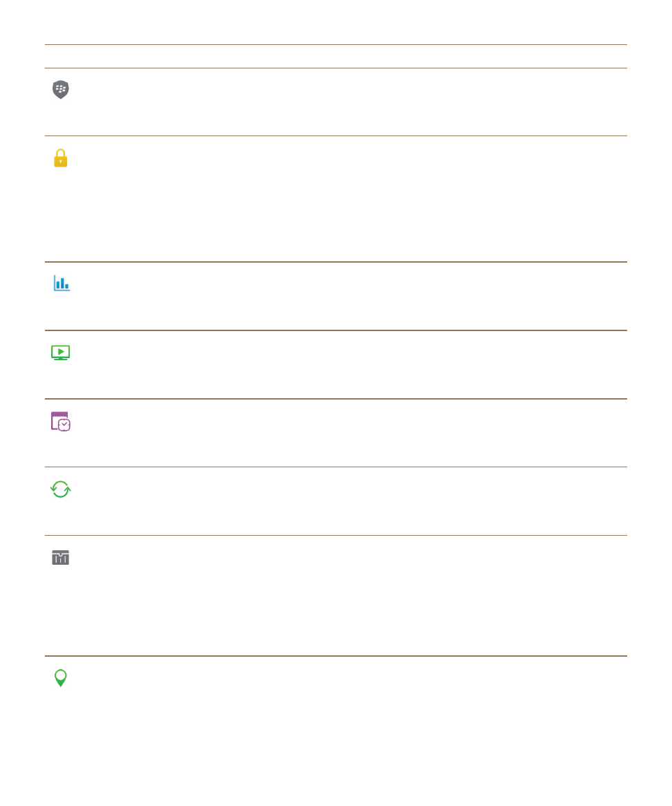The height and width of the screenshot is (806, 672).
Task: Click the divider line under the shield row
Action: pos(336,135)
